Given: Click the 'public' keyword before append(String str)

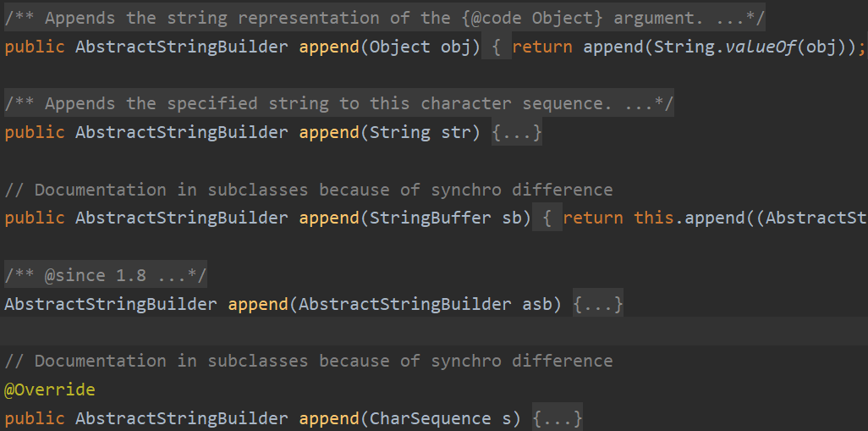Looking at the screenshot, I should tap(35, 133).
